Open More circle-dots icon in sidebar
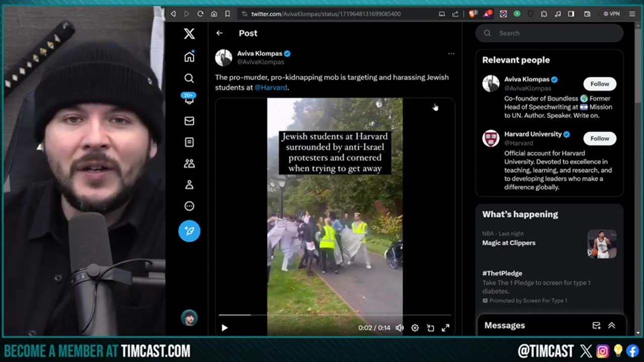Screen dimensions: 644x362 pyautogui.click(x=189, y=206)
